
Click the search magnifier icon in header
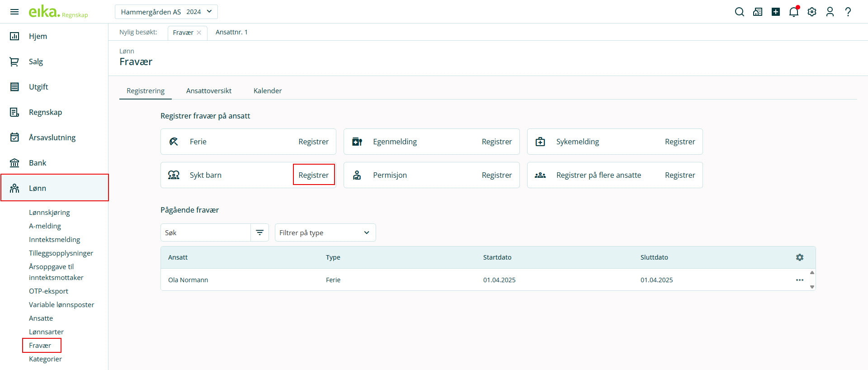(739, 12)
